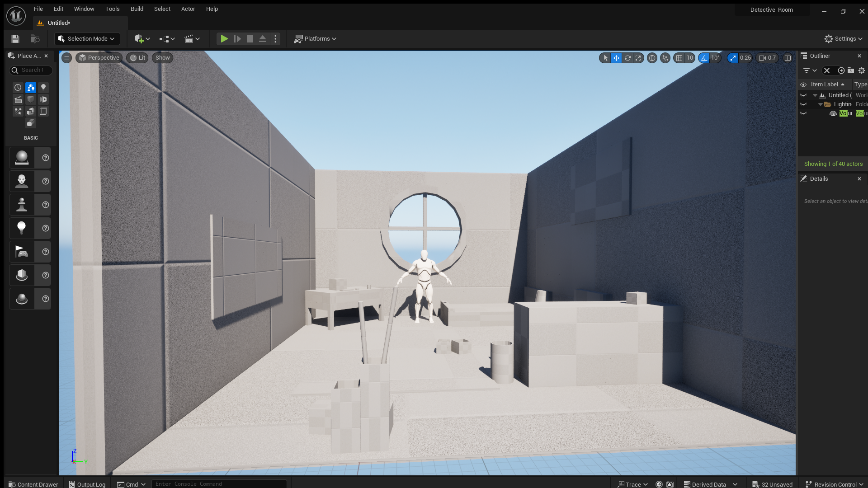Open the Edit menu
The height and width of the screenshot is (488, 868).
58,9
